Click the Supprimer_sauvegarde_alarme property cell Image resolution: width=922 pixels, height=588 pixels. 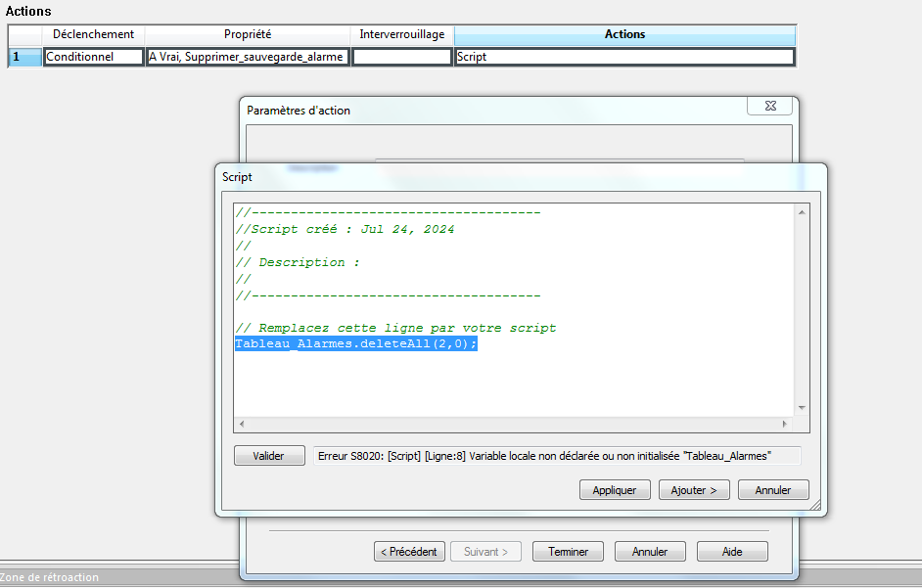click(247, 57)
